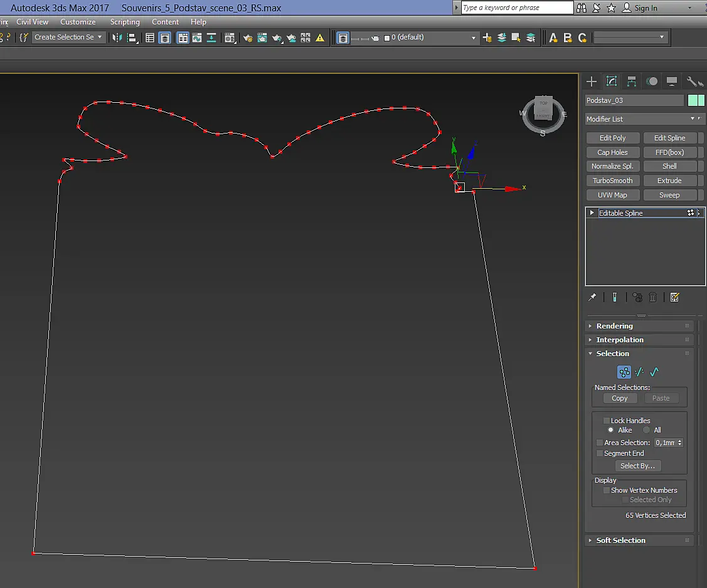Enable Lock Handles checkbox

tap(607, 421)
